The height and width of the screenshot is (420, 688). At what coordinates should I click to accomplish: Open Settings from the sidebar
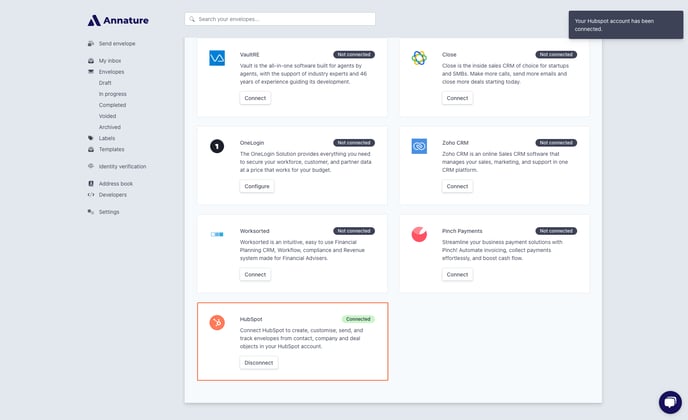click(109, 212)
